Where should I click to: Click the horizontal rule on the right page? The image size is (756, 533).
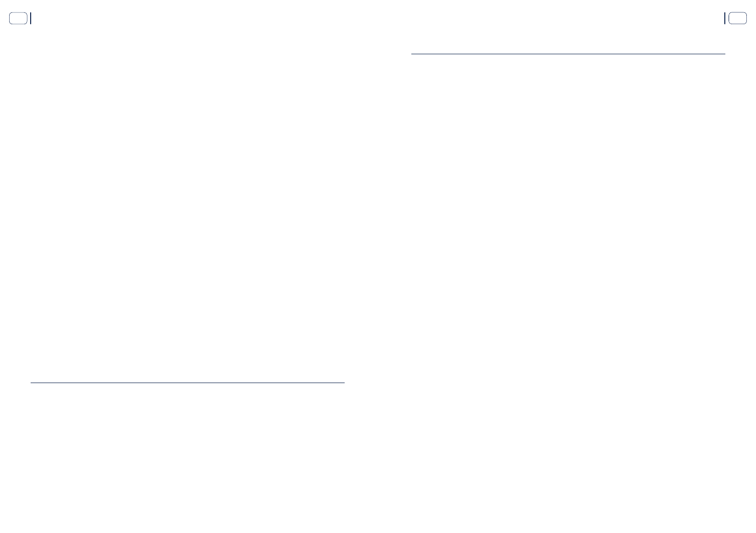point(568,54)
